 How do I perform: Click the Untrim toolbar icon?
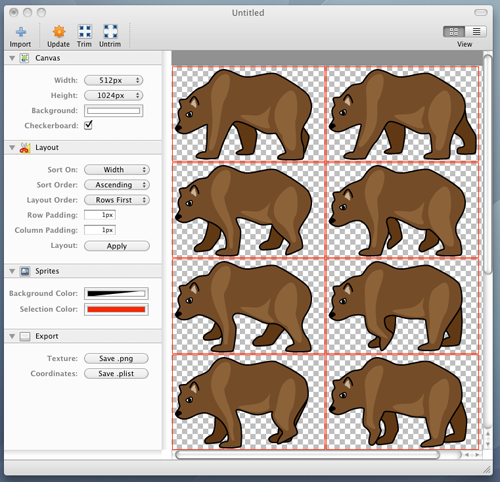110,32
